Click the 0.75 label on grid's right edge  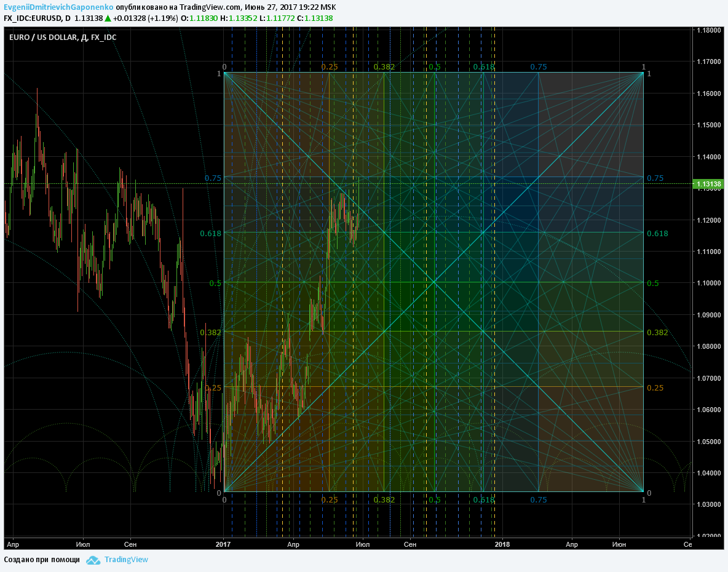tap(655, 178)
